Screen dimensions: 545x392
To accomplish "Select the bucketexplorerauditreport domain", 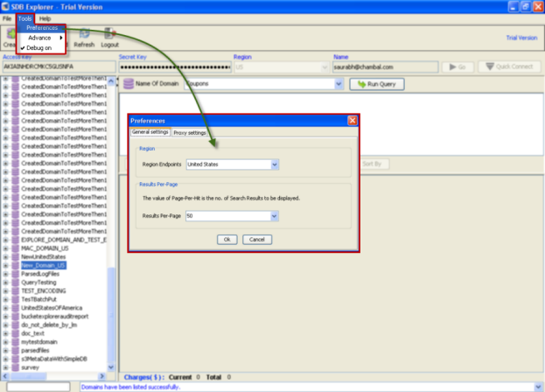I will click(x=54, y=316).
